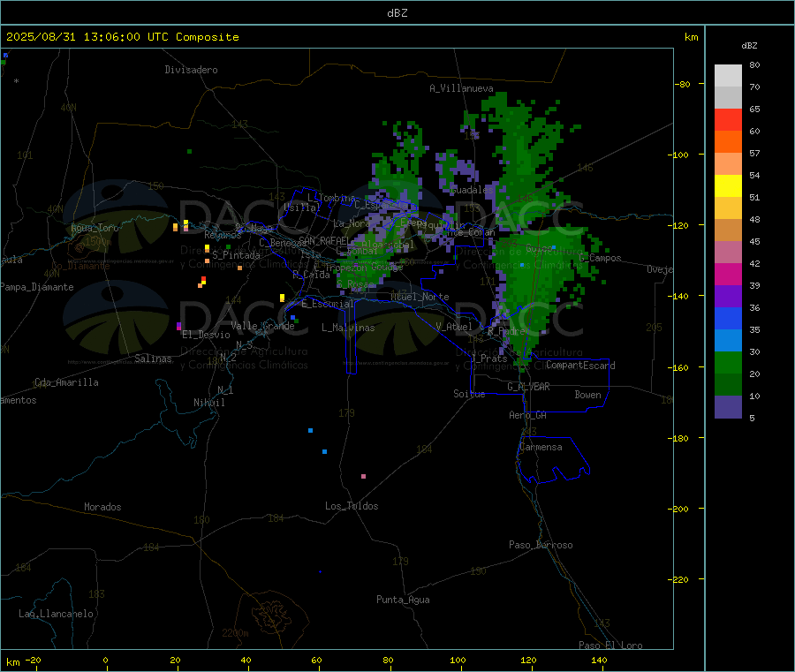Click the pink radar echo near Los_Toldos
The height and width of the screenshot is (672, 795).
point(364,476)
